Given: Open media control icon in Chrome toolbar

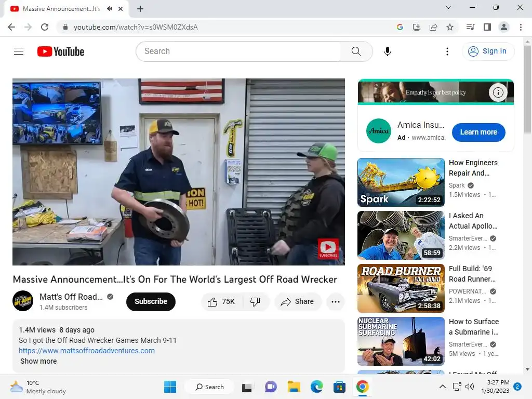Looking at the screenshot, I should coord(470,27).
